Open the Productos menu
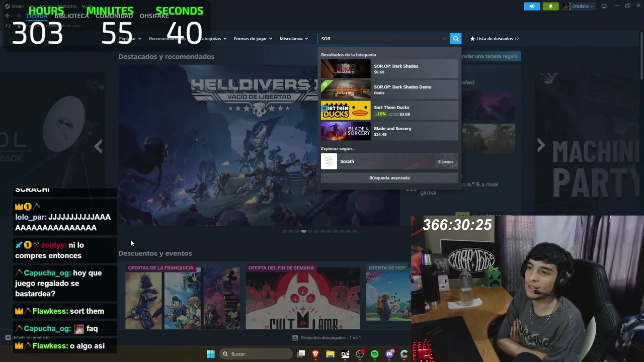The width and height of the screenshot is (644, 362). (67, 6)
